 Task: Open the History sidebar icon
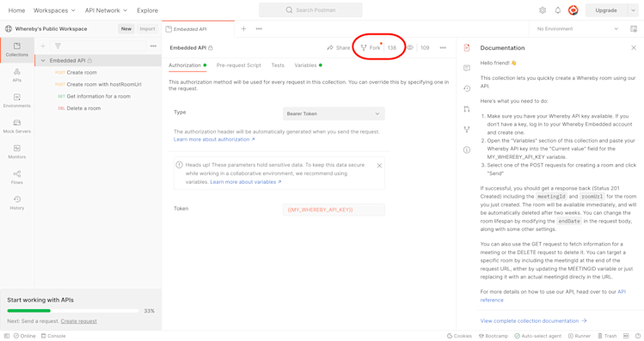pos(17,203)
